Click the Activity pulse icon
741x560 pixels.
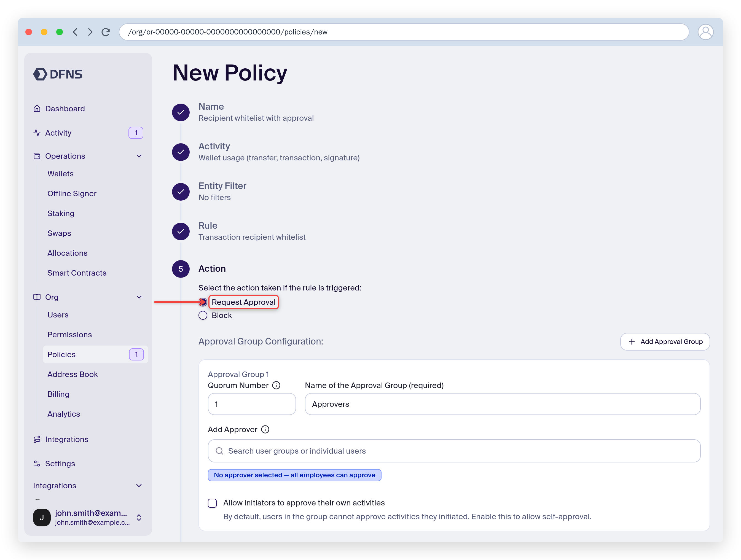(37, 133)
